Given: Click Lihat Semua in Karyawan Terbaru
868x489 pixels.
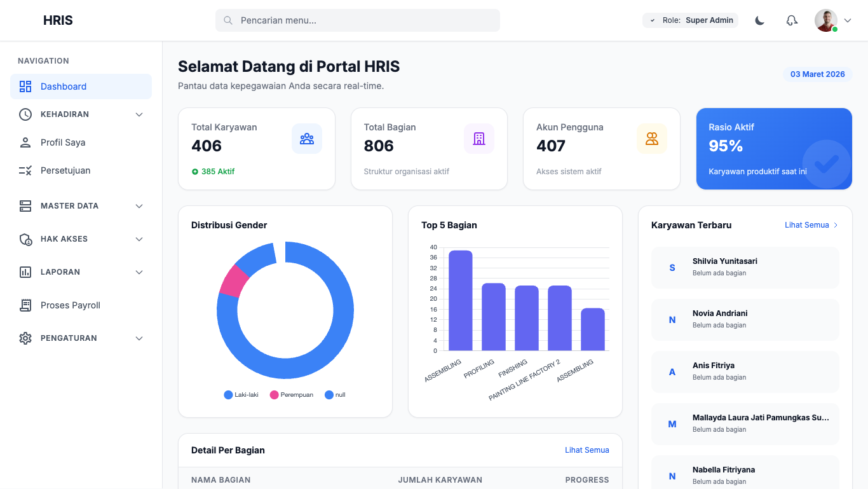Looking at the screenshot, I should pyautogui.click(x=811, y=225).
